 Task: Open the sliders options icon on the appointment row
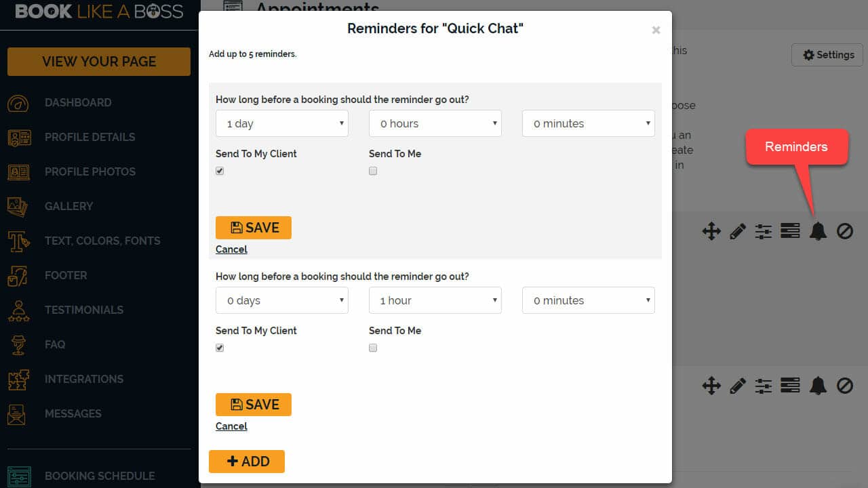click(x=764, y=231)
